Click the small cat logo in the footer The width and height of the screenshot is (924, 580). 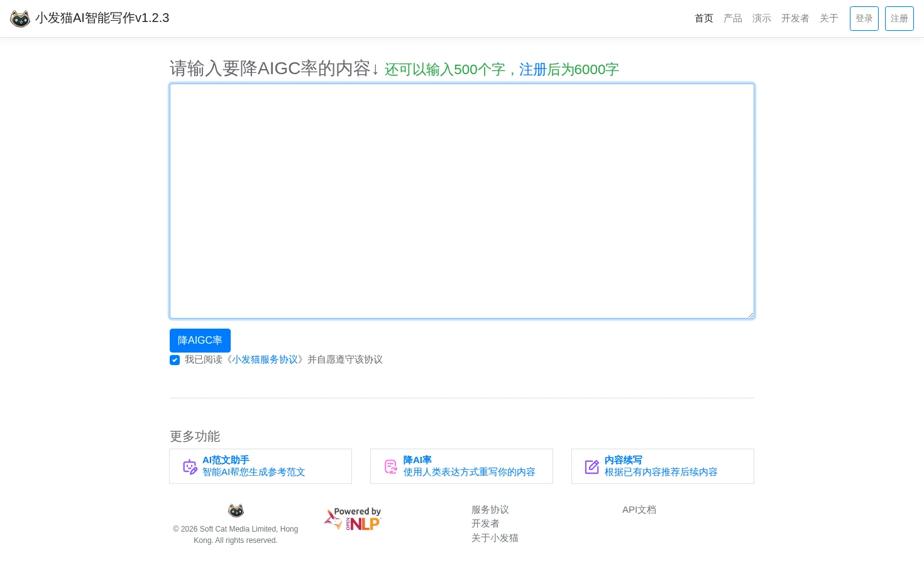(236, 510)
